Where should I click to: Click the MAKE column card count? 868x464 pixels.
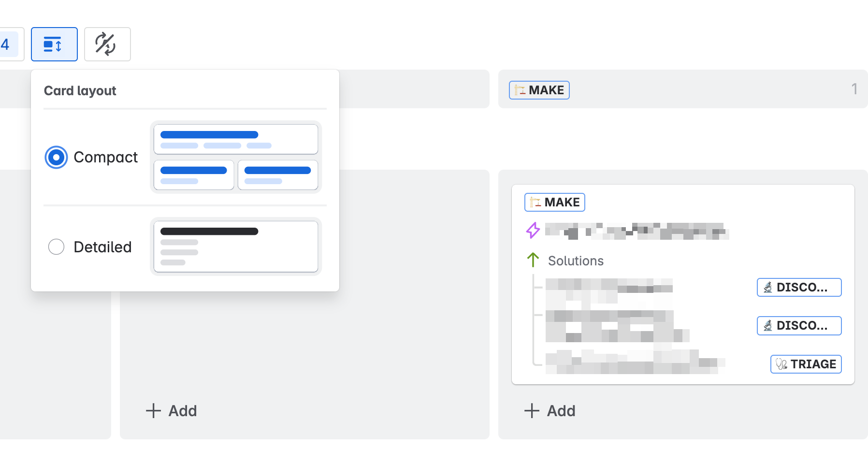(854, 89)
